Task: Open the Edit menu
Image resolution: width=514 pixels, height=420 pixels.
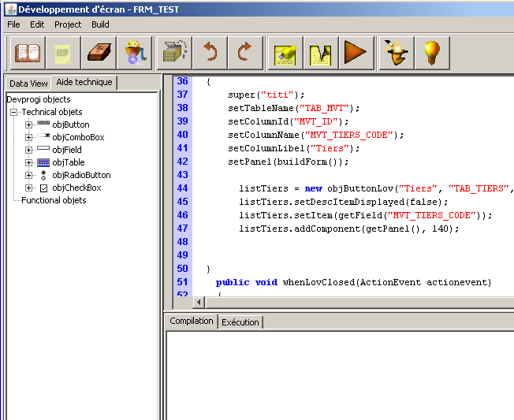Action: (37, 24)
